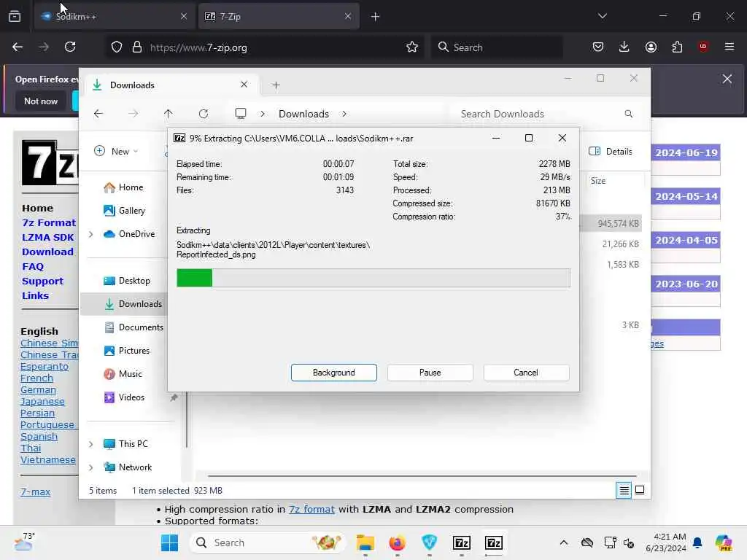Bookmark this page with the star icon
The width and height of the screenshot is (747, 560).
(x=412, y=47)
